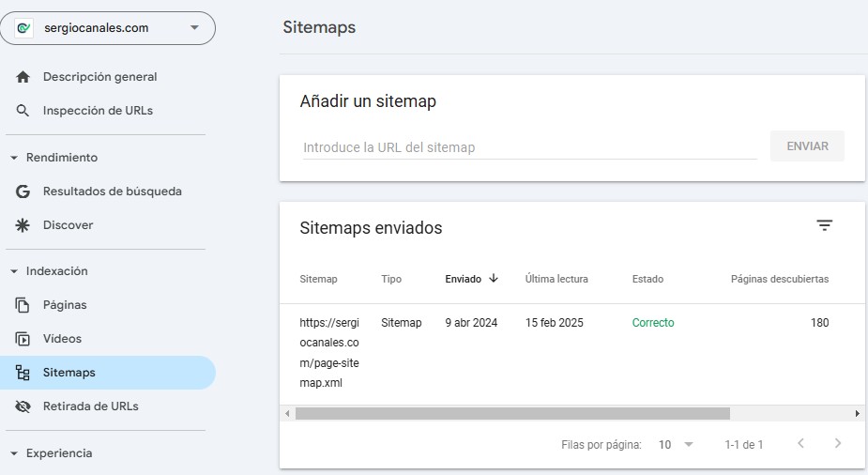The width and height of the screenshot is (868, 475).
Task: Click the Sitemaps enviados heading
Action: click(371, 228)
